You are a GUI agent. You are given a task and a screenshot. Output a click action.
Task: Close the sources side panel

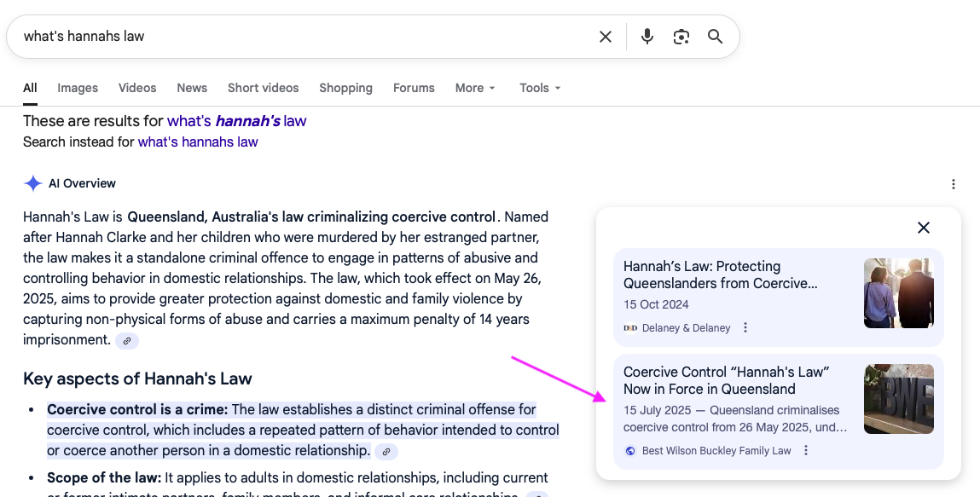(923, 228)
